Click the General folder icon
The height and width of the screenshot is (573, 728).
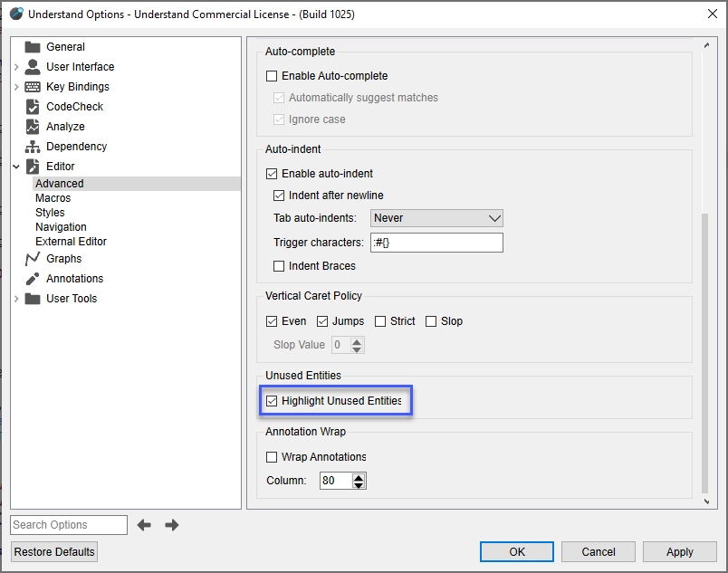coord(32,47)
